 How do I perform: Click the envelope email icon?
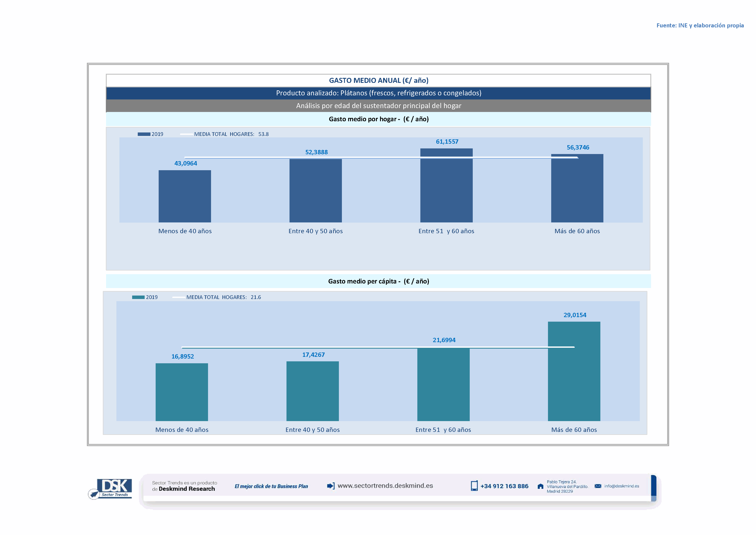coord(598,486)
